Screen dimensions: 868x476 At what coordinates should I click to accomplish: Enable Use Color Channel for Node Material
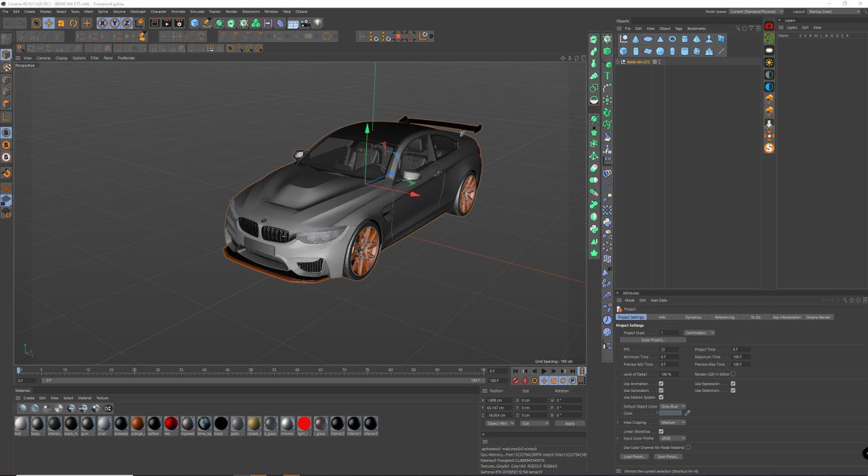pos(688,448)
